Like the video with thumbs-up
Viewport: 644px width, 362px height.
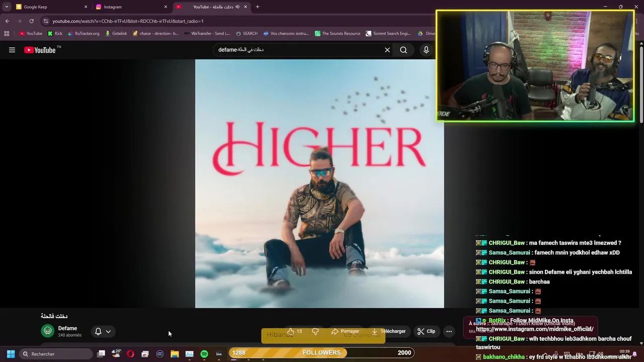(294, 331)
